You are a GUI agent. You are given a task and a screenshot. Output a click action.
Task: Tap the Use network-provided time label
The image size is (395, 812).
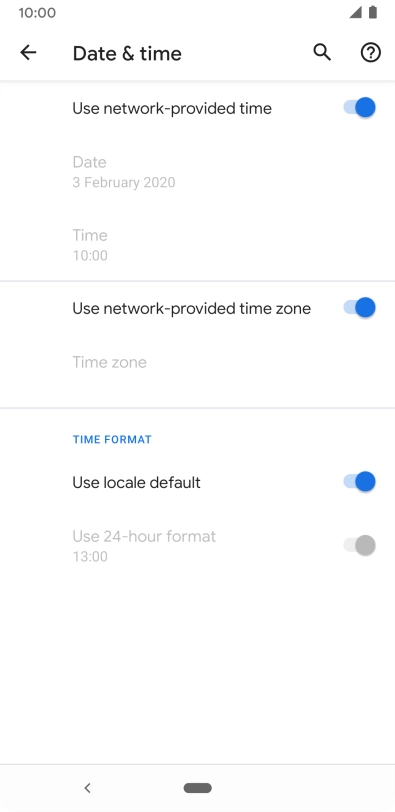click(x=172, y=108)
